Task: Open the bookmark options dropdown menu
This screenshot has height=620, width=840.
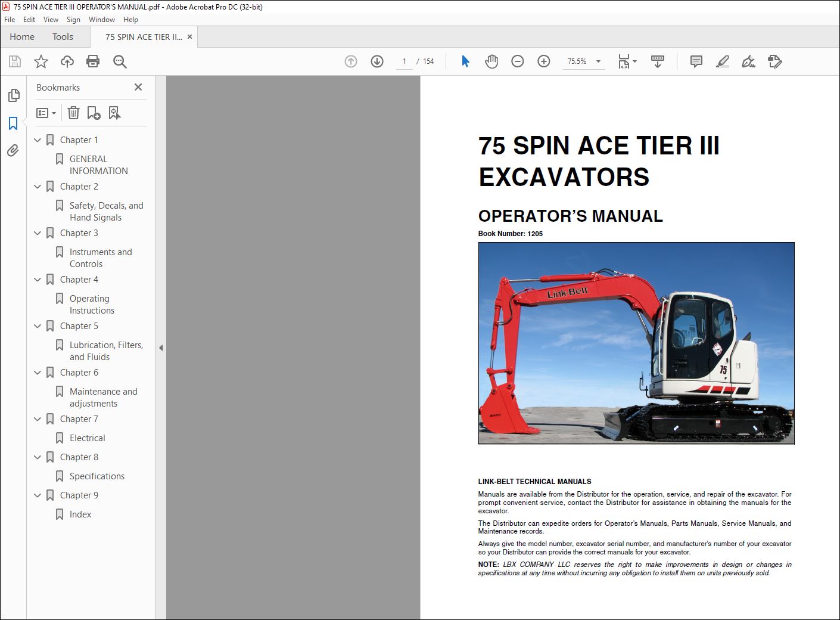Action: tap(46, 113)
